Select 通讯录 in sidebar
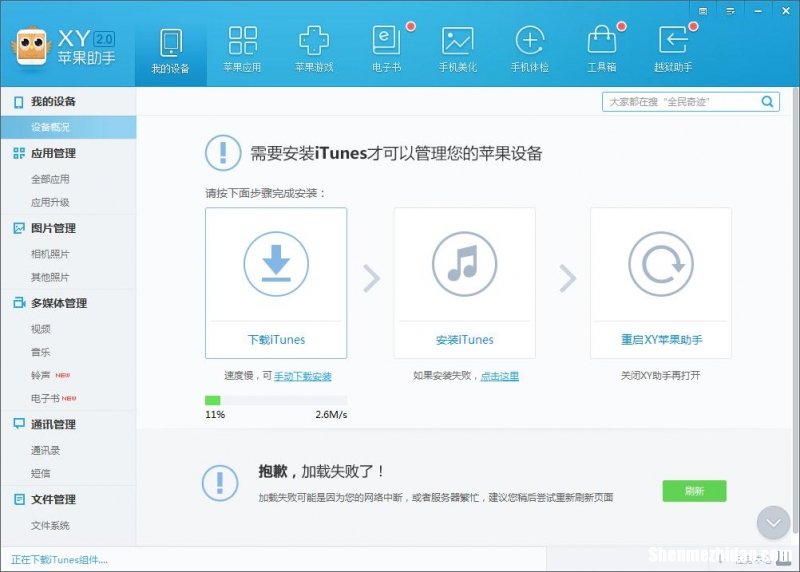 45,451
